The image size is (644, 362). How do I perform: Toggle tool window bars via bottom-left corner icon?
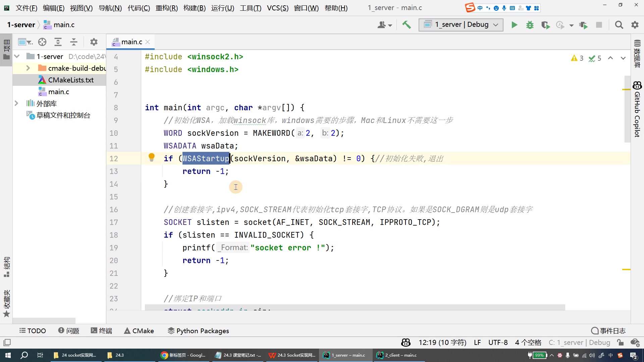[x=7, y=342]
